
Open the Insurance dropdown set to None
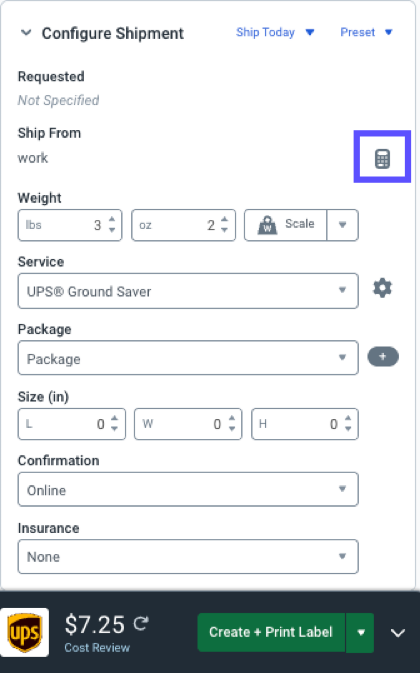[x=188, y=556]
